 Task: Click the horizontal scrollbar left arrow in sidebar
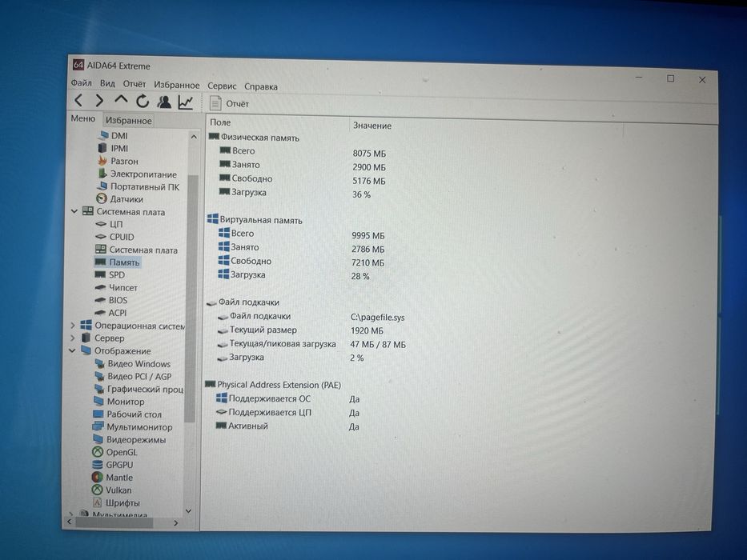(69, 522)
